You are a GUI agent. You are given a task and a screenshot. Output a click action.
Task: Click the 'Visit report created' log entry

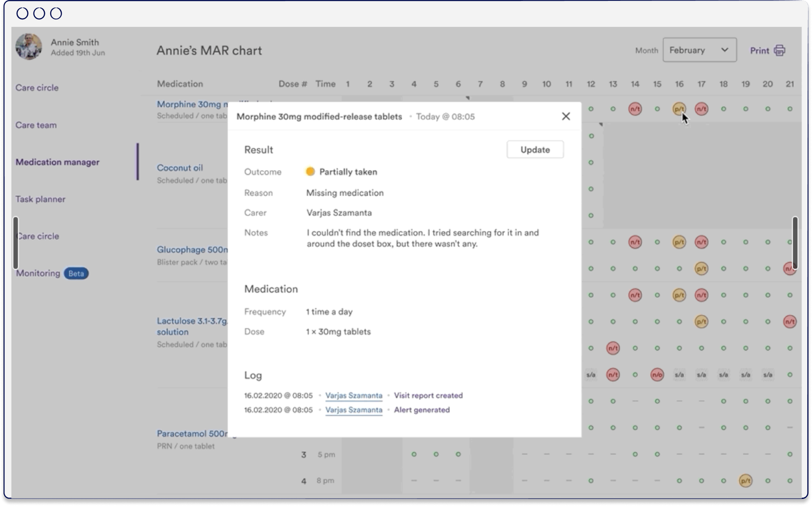click(428, 396)
